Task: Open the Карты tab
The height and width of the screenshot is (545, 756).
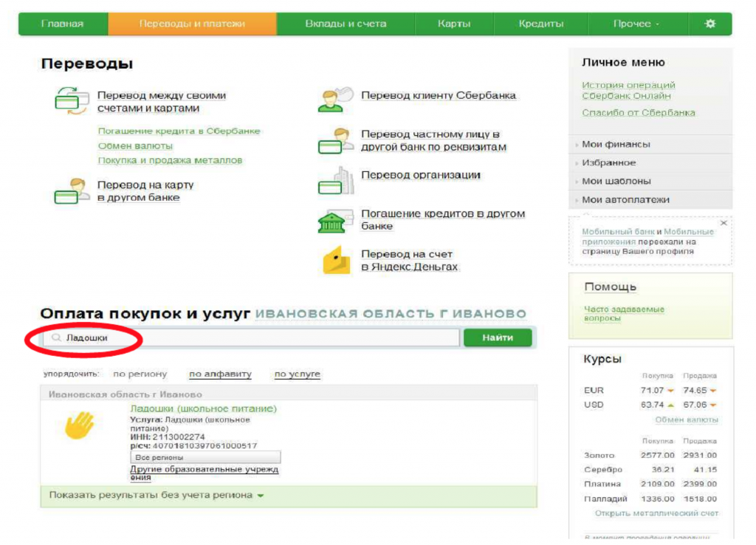Action: [454, 24]
